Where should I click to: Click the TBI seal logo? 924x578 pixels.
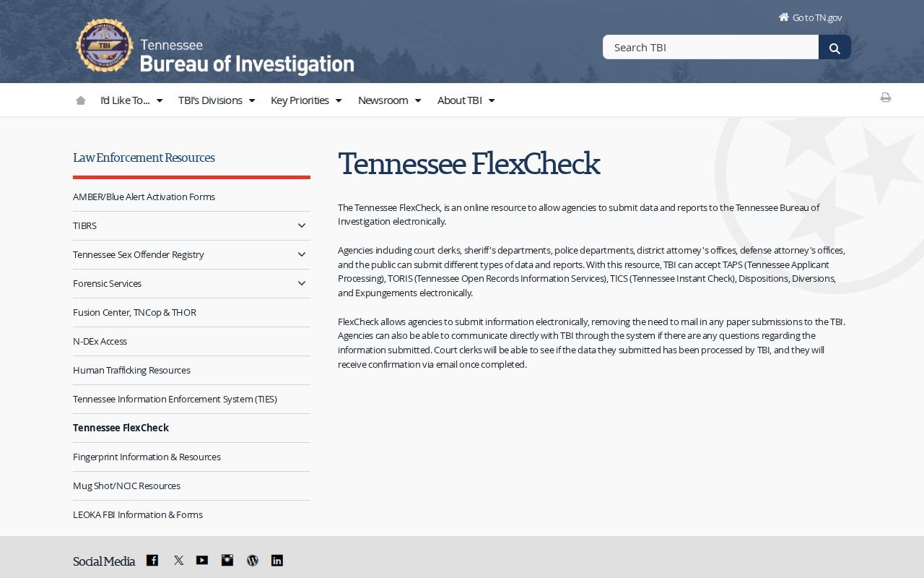coord(105,46)
